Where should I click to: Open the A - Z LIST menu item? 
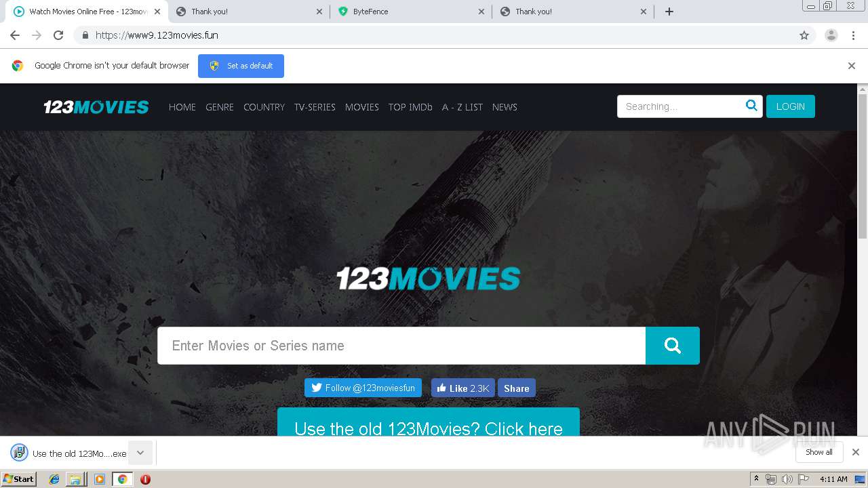click(462, 107)
